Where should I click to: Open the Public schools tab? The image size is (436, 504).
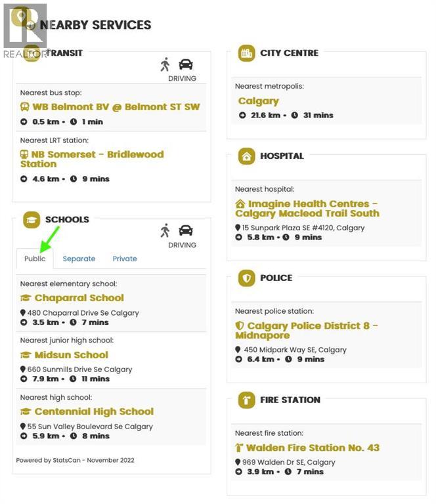point(35,259)
